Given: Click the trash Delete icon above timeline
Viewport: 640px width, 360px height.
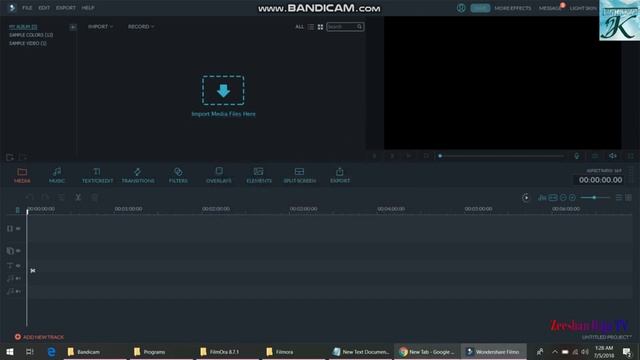Looking at the screenshot, I should 94,198.
